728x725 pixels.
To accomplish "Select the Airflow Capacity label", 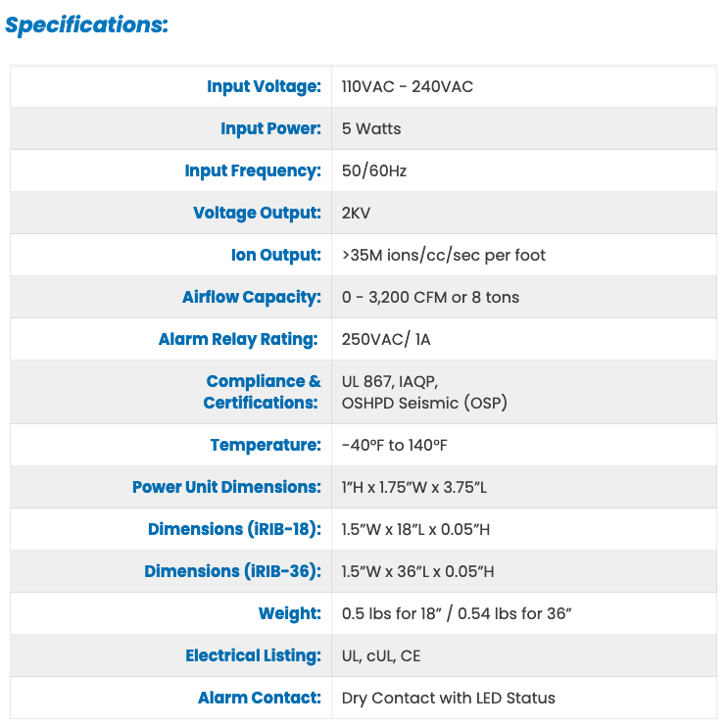I will 251,297.
